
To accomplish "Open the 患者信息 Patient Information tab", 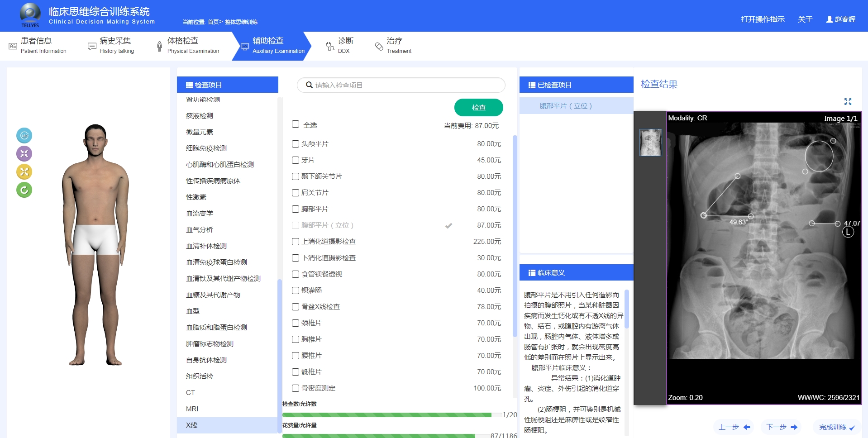I will point(38,45).
